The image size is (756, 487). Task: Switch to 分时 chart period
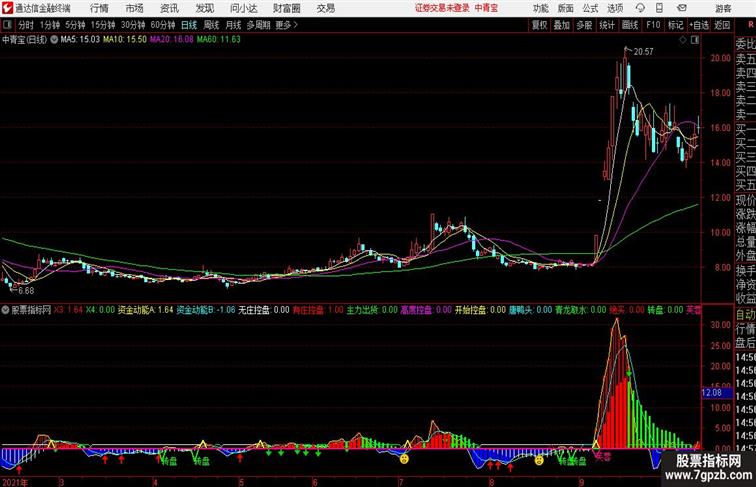point(26,25)
